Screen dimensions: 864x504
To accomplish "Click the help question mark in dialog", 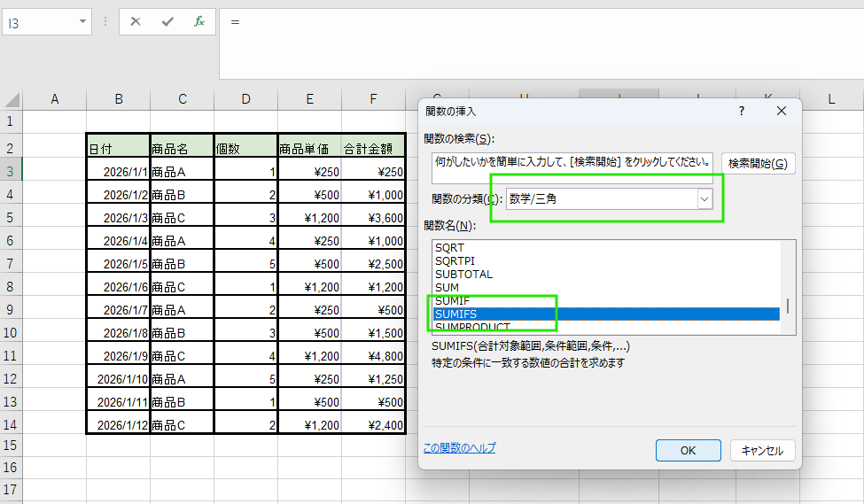I will tap(742, 111).
